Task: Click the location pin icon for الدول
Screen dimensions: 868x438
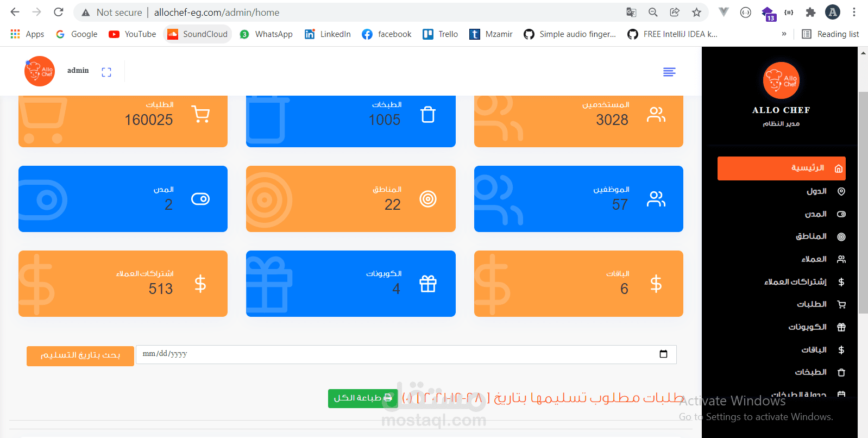Action: click(841, 191)
